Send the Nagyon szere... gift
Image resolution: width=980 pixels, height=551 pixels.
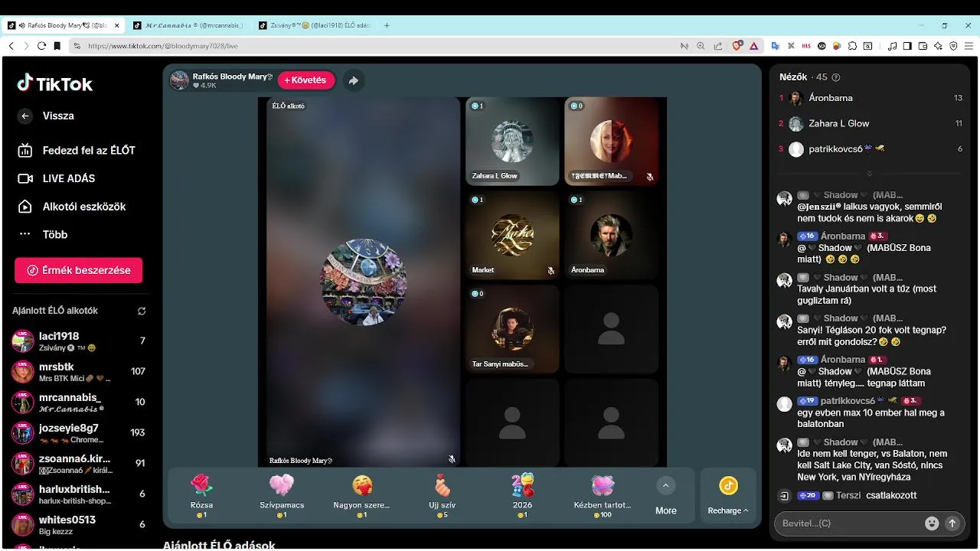pyautogui.click(x=362, y=495)
